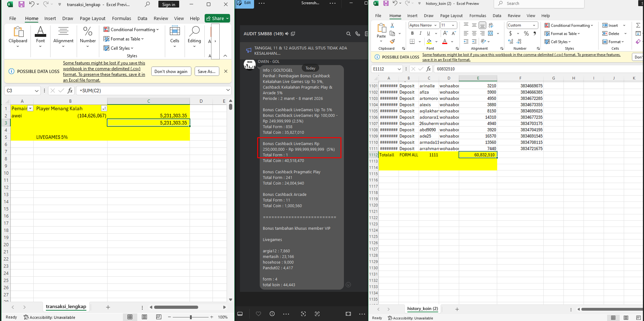644x321 pixels.
Task: Click the Percent Style icon
Action: coord(526,34)
